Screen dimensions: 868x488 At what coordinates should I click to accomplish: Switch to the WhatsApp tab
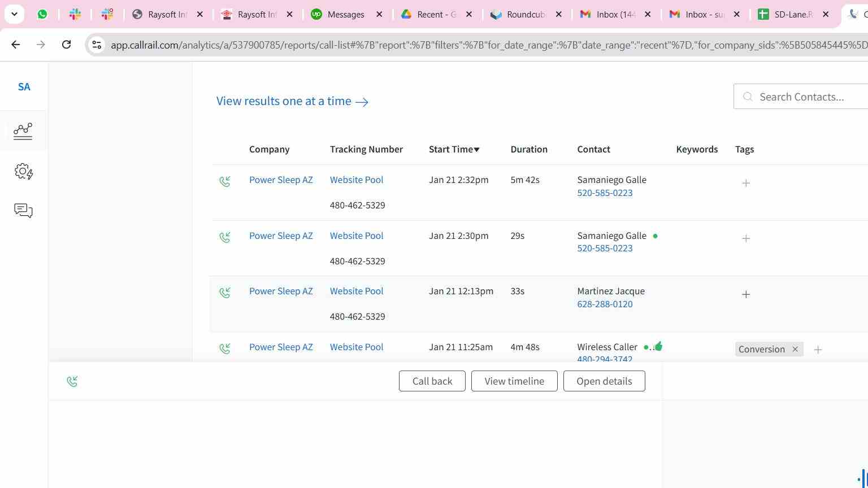[42, 14]
